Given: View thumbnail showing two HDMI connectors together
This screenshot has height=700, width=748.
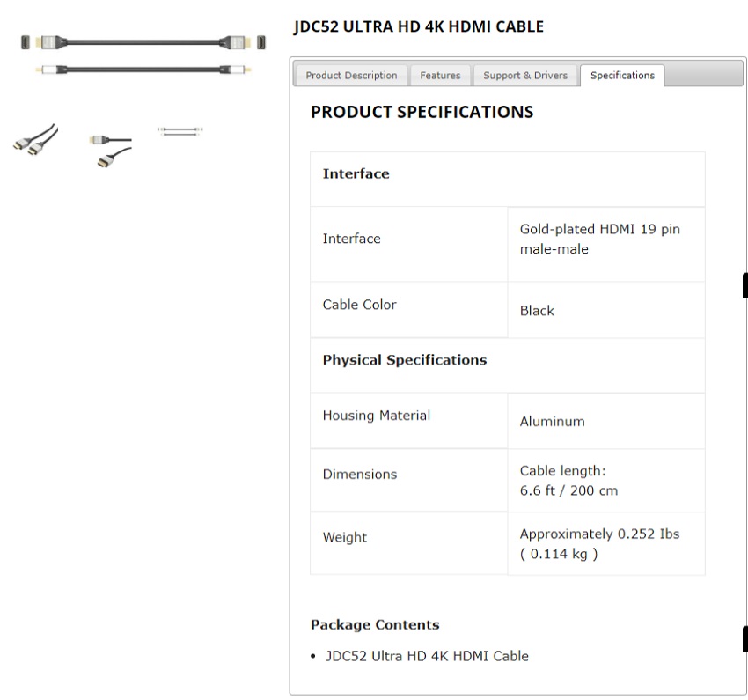Looking at the screenshot, I should (35, 141).
